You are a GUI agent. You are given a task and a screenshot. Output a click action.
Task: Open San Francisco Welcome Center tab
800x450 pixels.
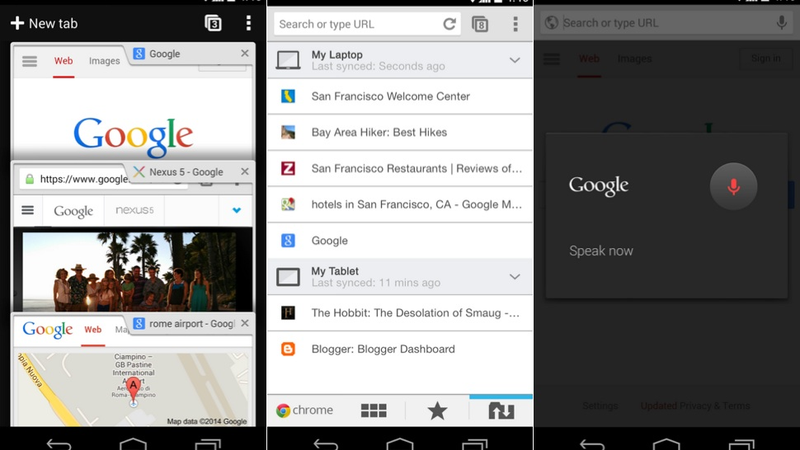(400, 96)
